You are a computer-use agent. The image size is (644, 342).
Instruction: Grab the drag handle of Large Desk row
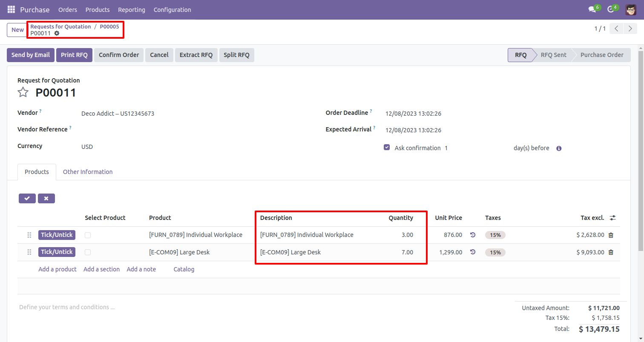pyautogui.click(x=29, y=252)
